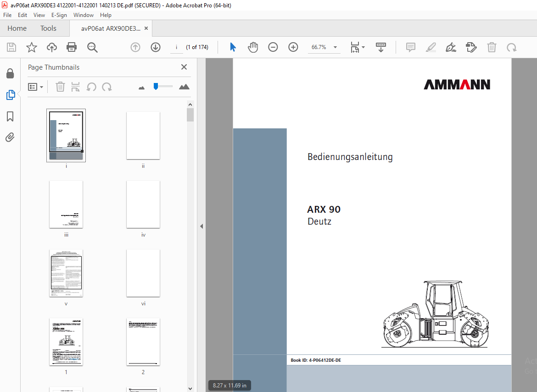The width and height of the screenshot is (537, 392).
Task: Open the thumbnails options menu dropdown
Action: click(36, 87)
